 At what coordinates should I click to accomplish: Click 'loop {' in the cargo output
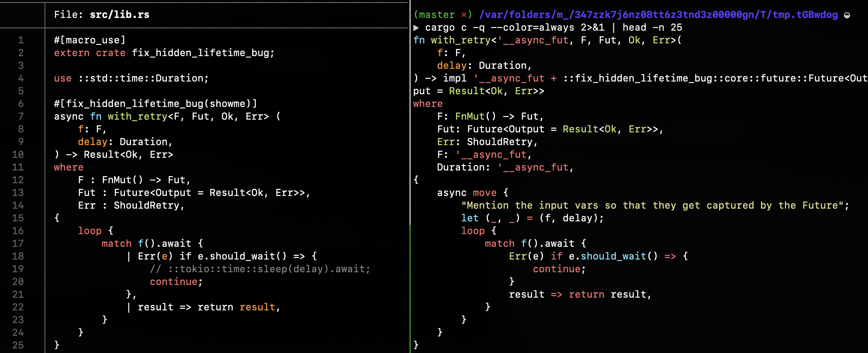coord(479,231)
